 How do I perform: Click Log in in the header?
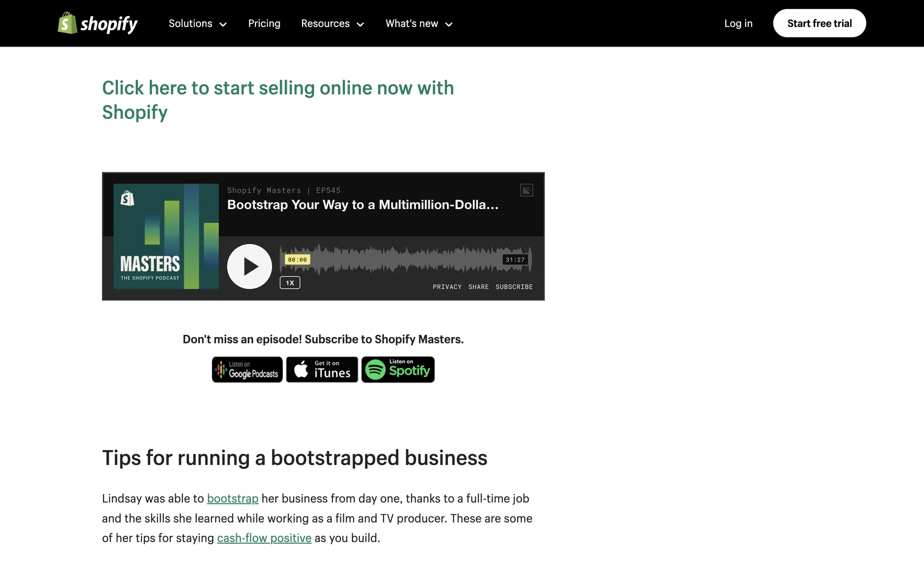click(738, 24)
